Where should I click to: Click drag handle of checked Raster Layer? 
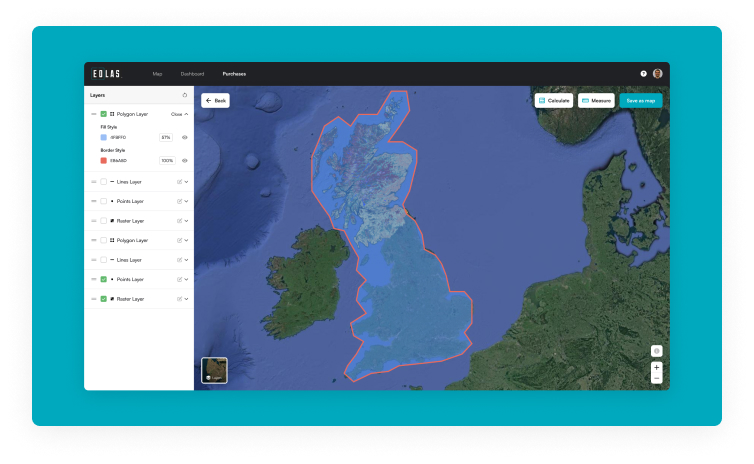(x=94, y=299)
